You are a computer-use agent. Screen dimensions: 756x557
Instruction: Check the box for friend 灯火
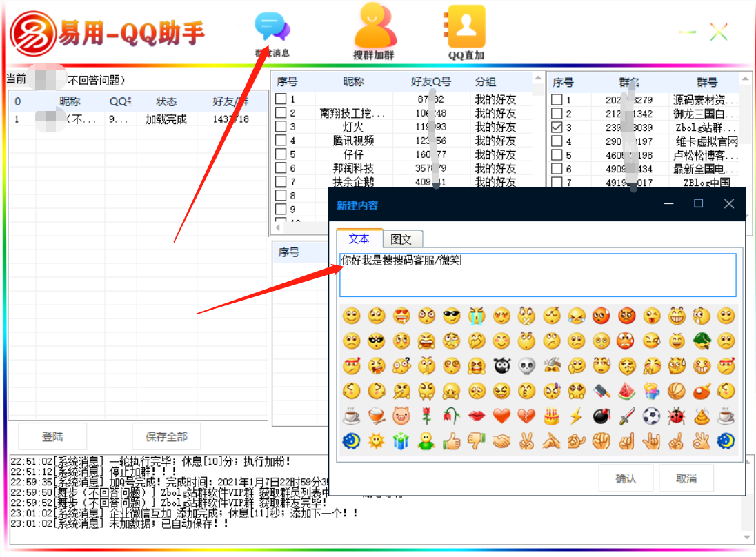click(x=281, y=127)
